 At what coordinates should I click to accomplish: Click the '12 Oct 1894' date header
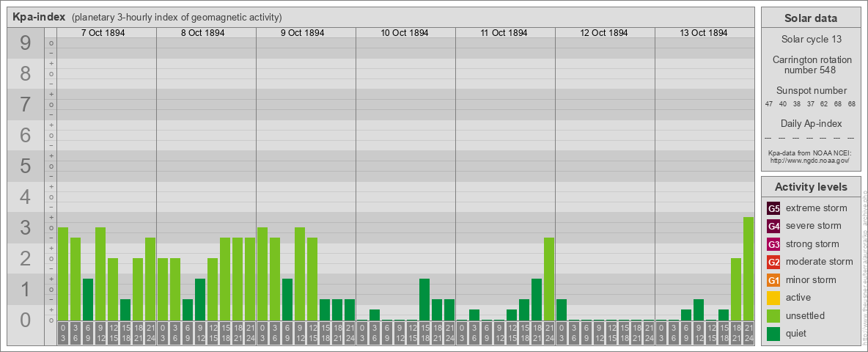(604, 33)
